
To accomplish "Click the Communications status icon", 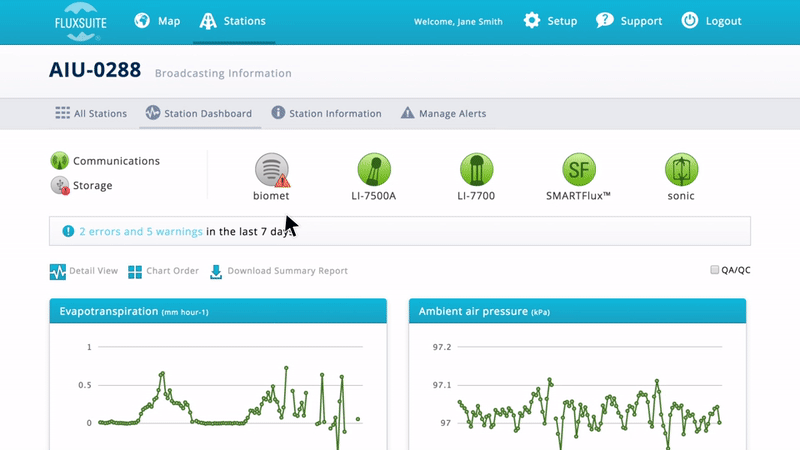I will (59, 161).
